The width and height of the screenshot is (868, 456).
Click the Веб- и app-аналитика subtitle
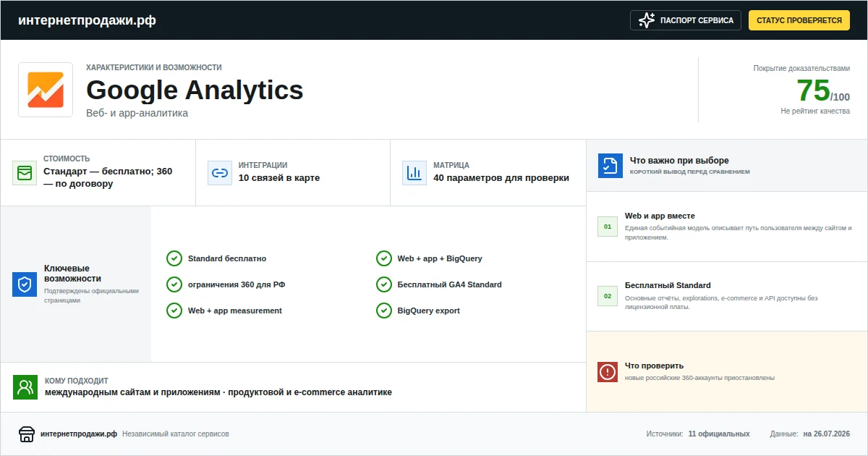[137, 113]
